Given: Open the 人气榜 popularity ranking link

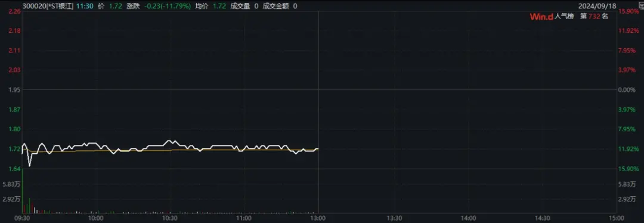Looking at the screenshot, I should [563, 17].
